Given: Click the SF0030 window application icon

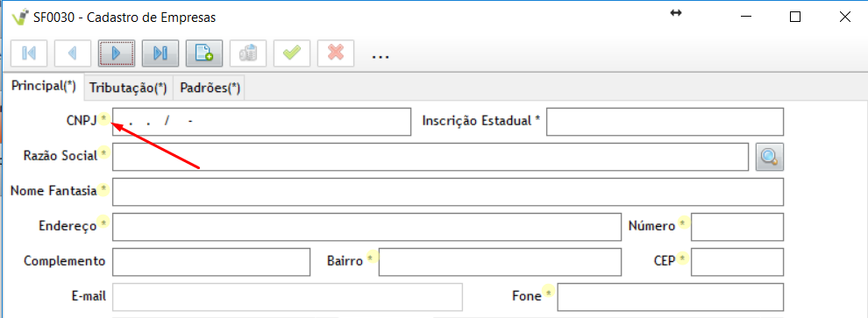Looking at the screenshot, I should click(x=20, y=17).
